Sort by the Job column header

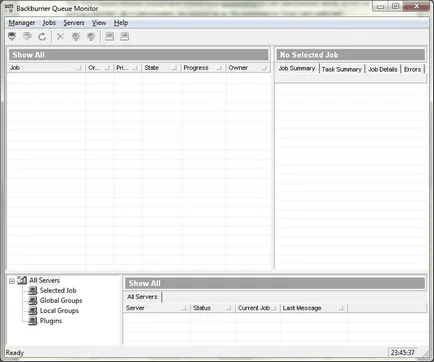point(46,68)
